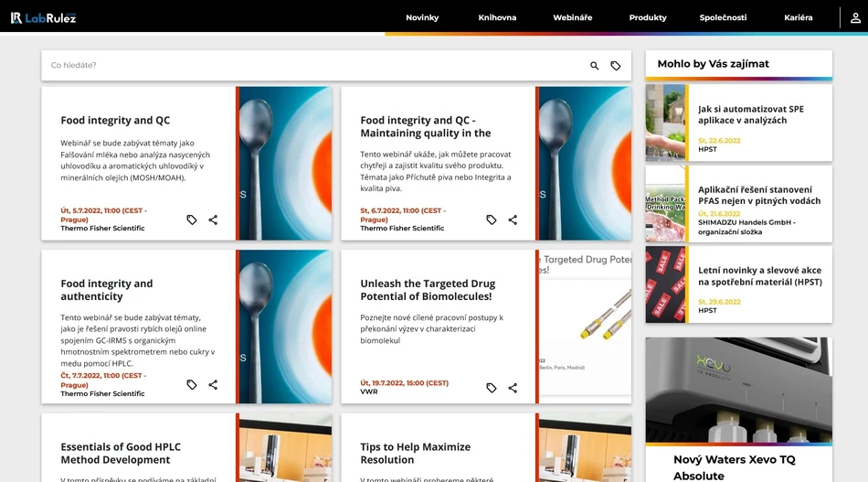Click the LabRulez logo
This screenshot has height=482, width=868.
(x=43, y=17)
